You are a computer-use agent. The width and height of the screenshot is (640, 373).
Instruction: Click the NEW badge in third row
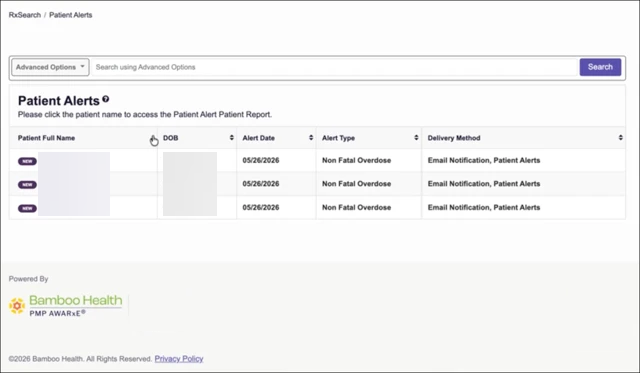(27, 209)
